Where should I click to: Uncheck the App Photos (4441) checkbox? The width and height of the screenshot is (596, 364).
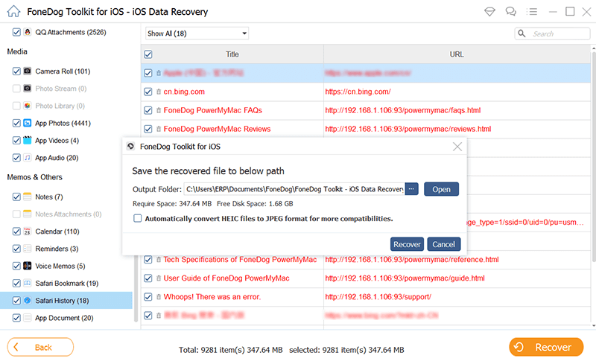pyautogui.click(x=16, y=123)
